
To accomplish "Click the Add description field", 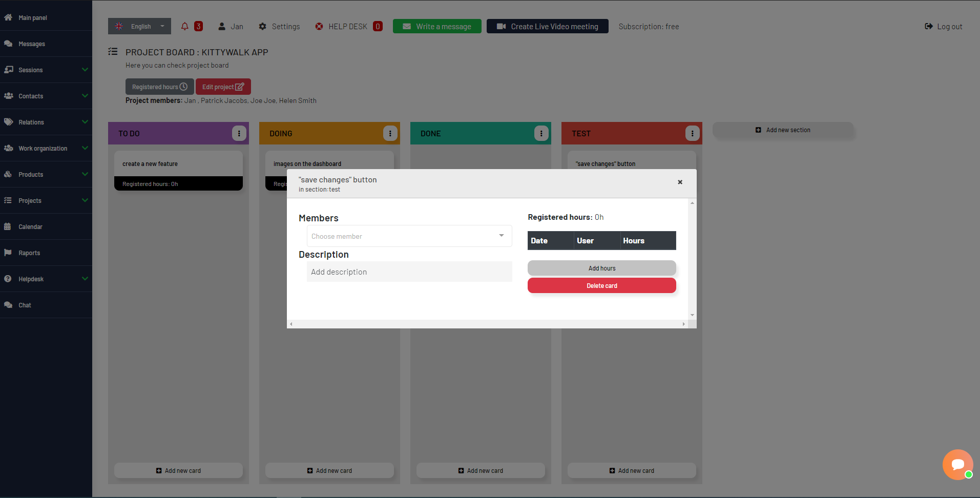I will (x=408, y=272).
